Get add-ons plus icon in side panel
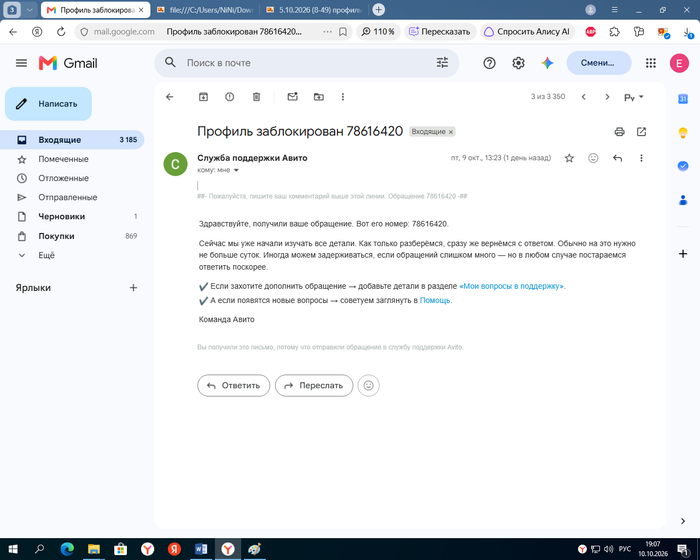The image size is (700, 560). (683, 254)
